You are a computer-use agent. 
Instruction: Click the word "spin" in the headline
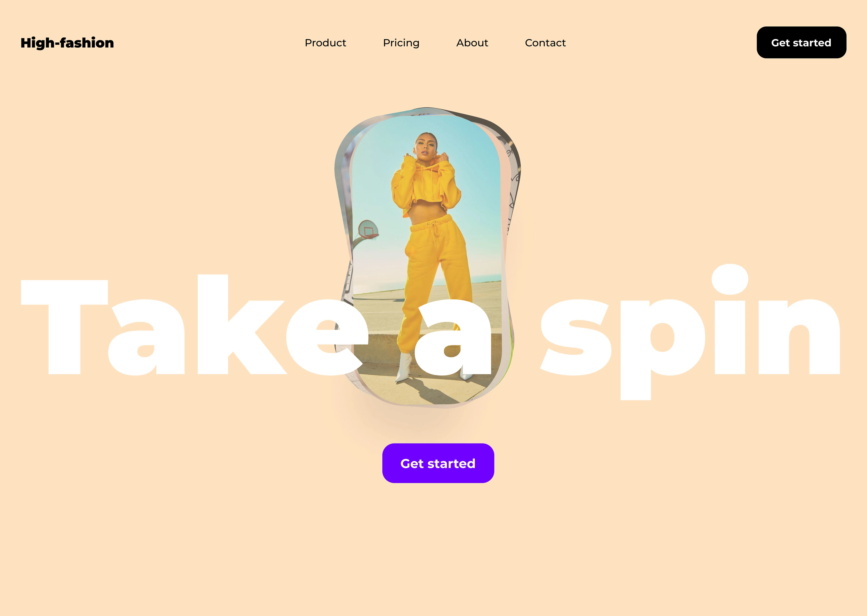[690, 332]
